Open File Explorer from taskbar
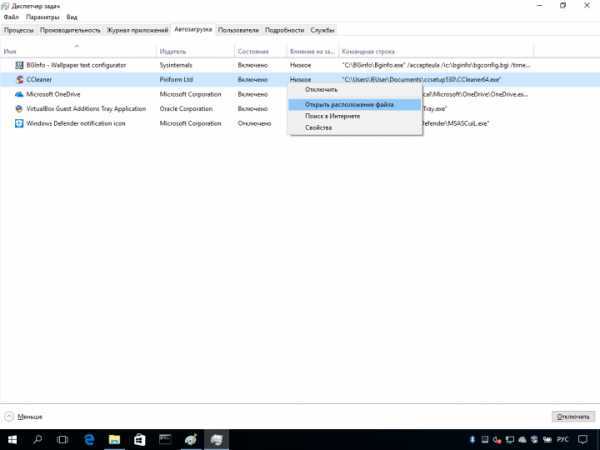The image size is (600, 450). tap(114, 440)
